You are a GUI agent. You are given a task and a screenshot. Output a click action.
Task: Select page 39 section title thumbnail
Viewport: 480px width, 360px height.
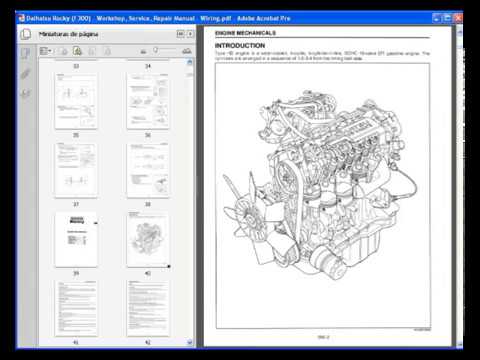pos(76,239)
